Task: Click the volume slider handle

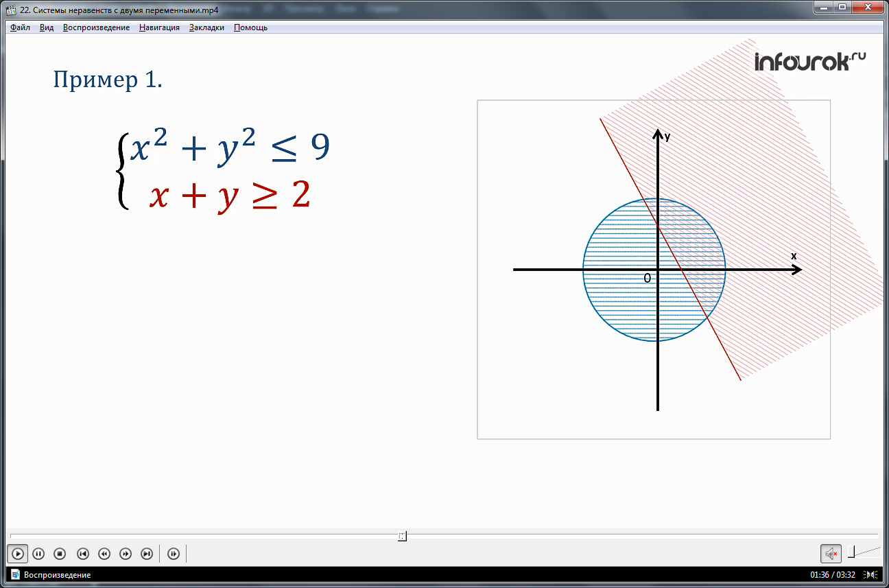Action: click(851, 552)
